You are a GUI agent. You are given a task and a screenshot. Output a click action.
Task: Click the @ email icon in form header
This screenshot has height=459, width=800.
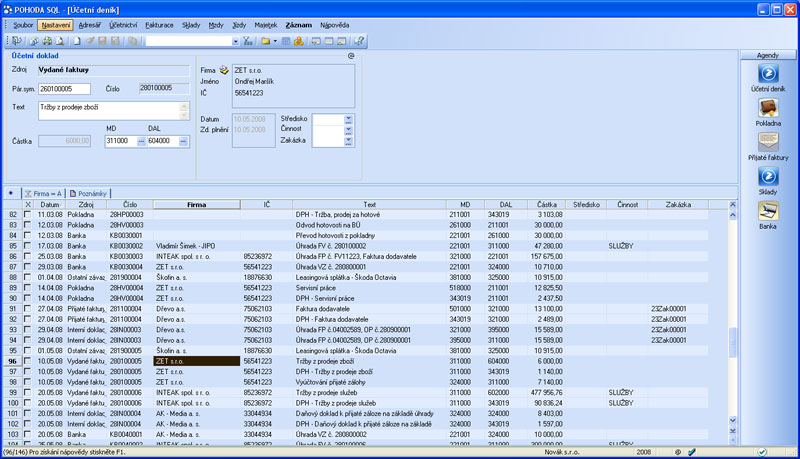(x=351, y=56)
